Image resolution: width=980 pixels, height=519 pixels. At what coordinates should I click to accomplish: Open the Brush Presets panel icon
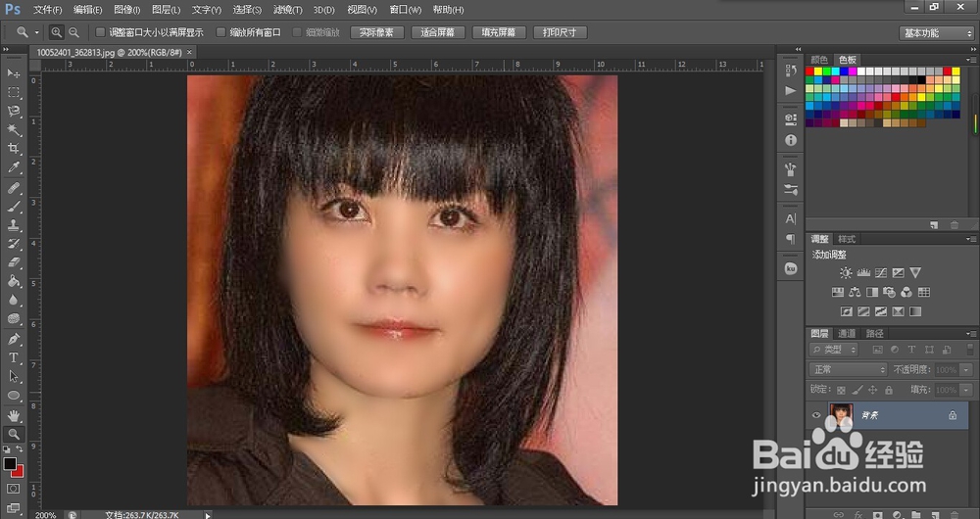pyautogui.click(x=791, y=189)
